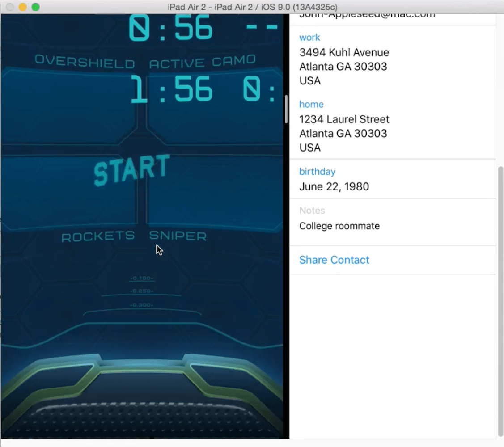Open the work address label
The image size is (504, 447).
click(x=309, y=37)
